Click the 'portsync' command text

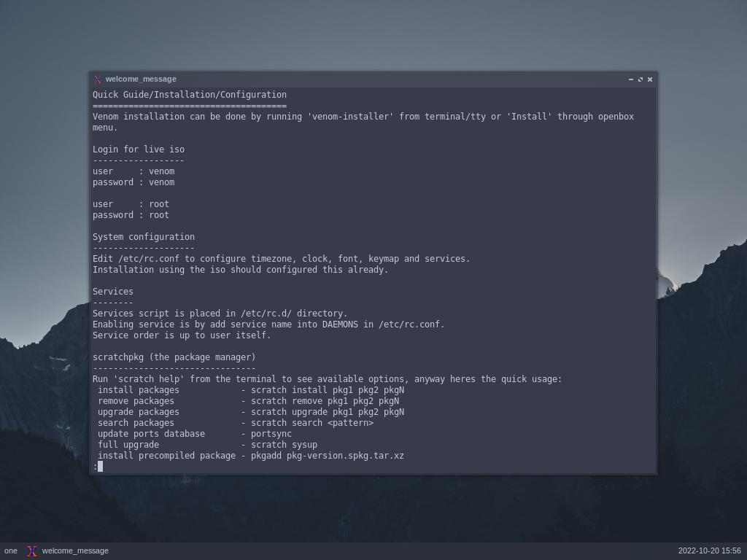pos(271,435)
